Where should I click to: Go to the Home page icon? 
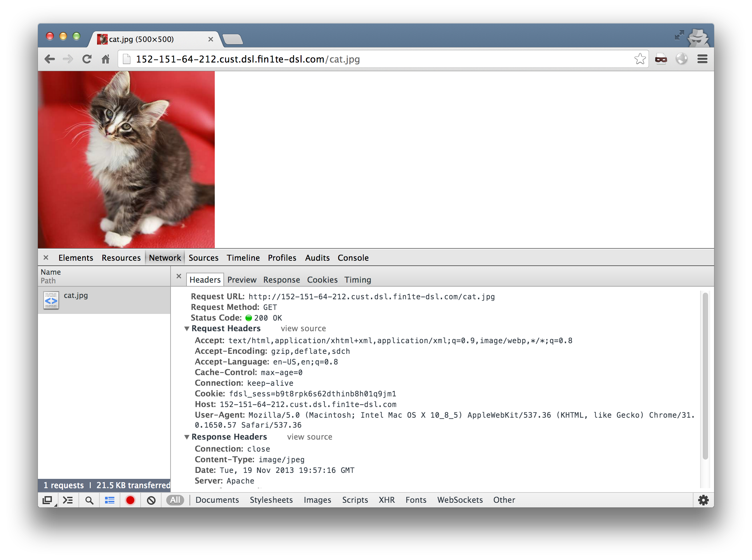click(106, 59)
